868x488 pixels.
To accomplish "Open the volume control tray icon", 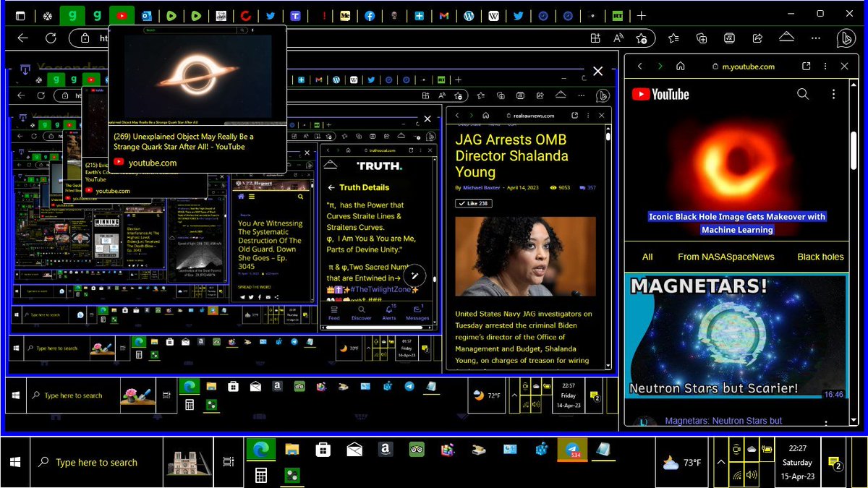I will point(752,475).
